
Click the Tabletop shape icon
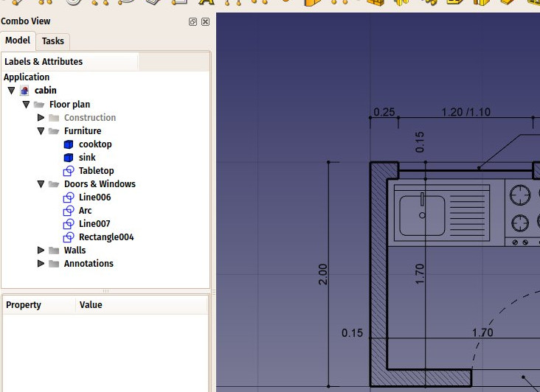click(69, 171)
